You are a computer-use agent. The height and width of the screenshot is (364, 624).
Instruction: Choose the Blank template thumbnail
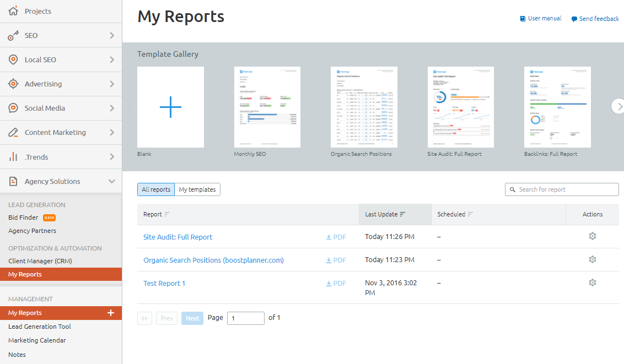coord(170,107)
